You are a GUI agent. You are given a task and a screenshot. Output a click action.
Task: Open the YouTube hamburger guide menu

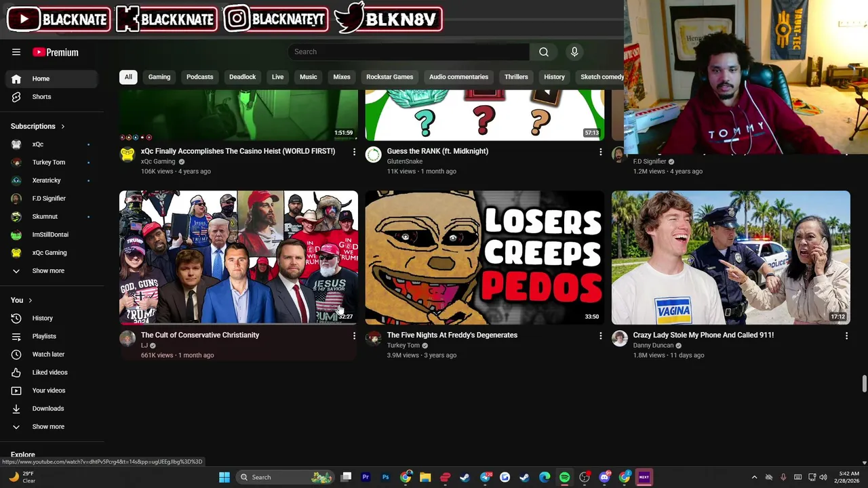(16, 52)
